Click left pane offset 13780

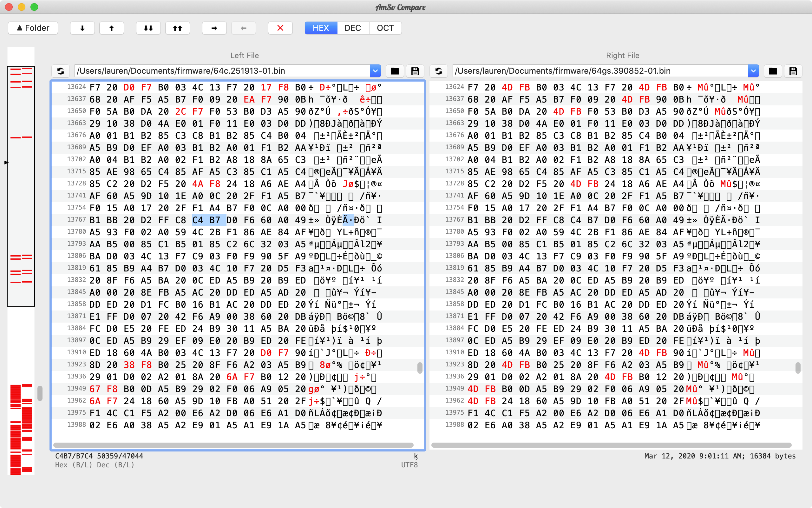click(76, 231)
